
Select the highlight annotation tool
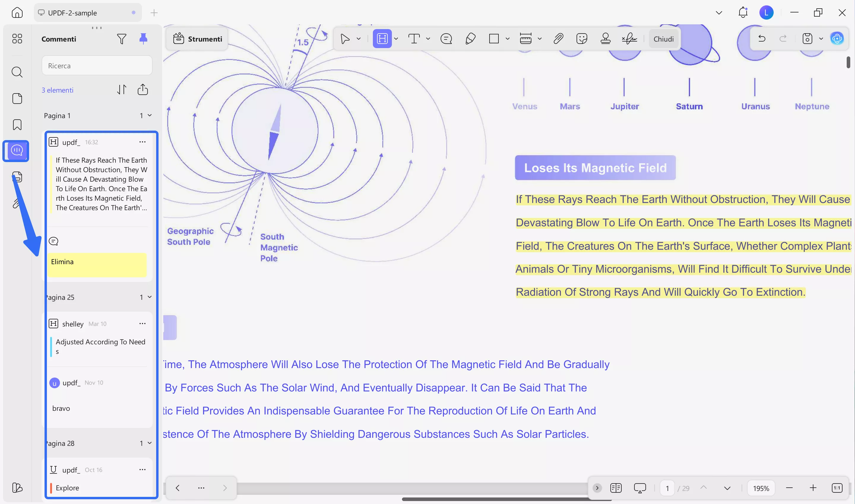click(382, 39)
